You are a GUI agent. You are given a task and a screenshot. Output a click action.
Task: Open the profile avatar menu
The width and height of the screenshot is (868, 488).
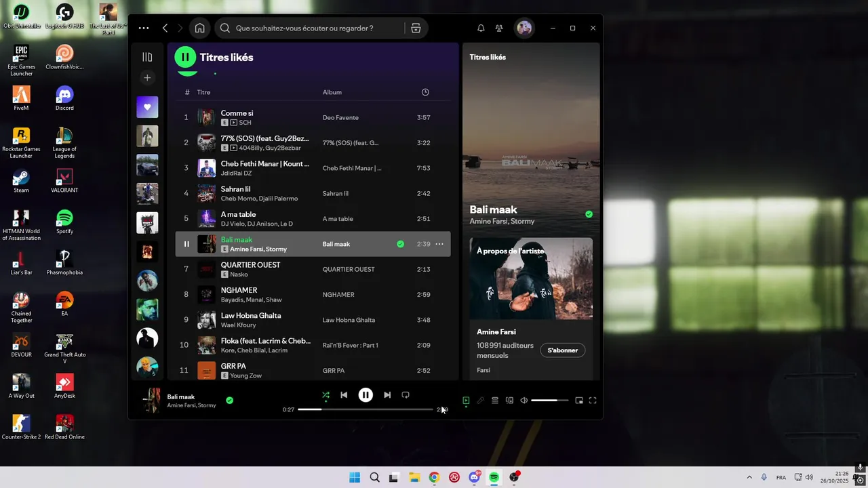point(524,28)
